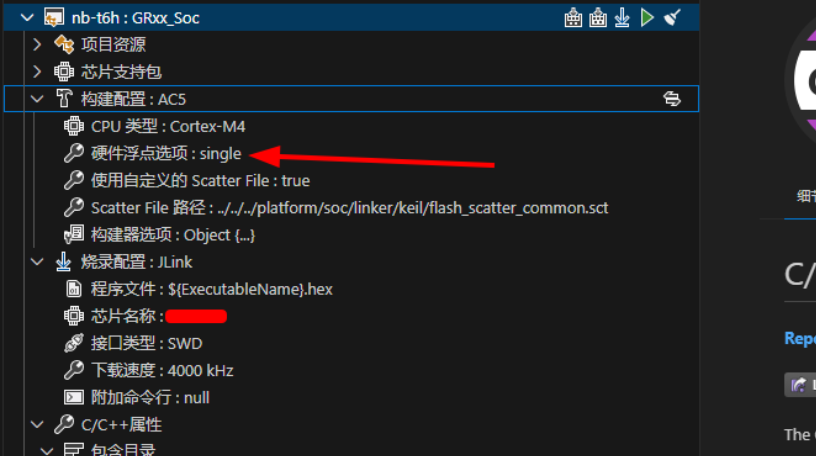
Task: Click the Rebuild project icon in the project header
Action: tap(598, 17)
